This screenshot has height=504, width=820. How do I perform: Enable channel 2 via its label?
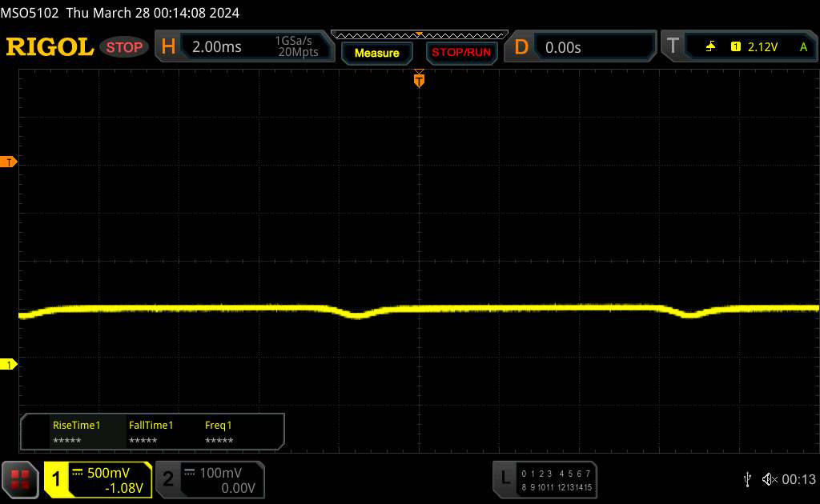168,479
